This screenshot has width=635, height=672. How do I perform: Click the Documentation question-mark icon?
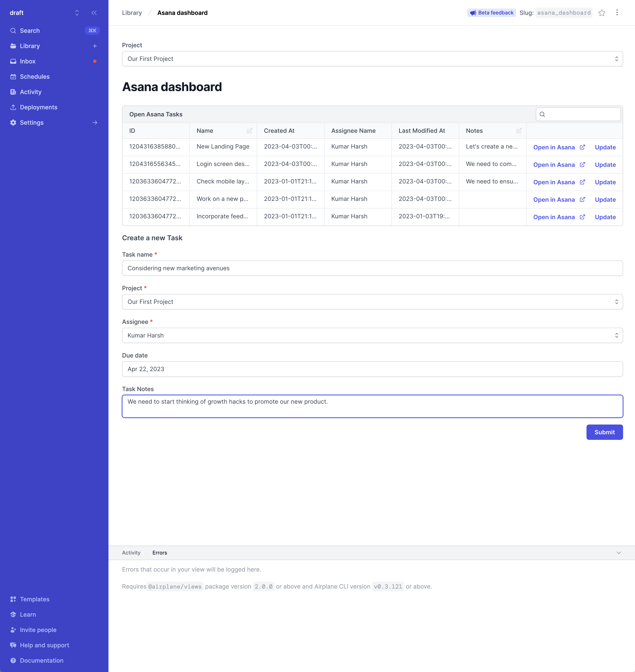(13, 661)
